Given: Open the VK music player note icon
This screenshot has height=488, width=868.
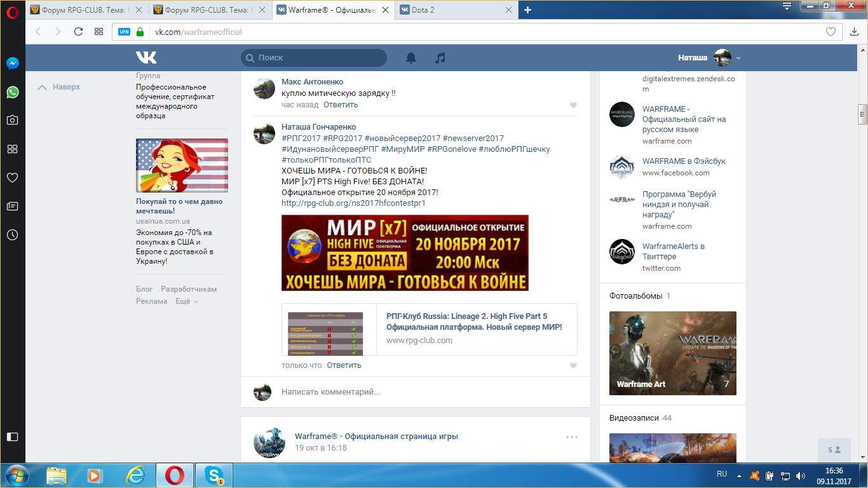Looking at the screenshot, I should (x=440, y=58).
